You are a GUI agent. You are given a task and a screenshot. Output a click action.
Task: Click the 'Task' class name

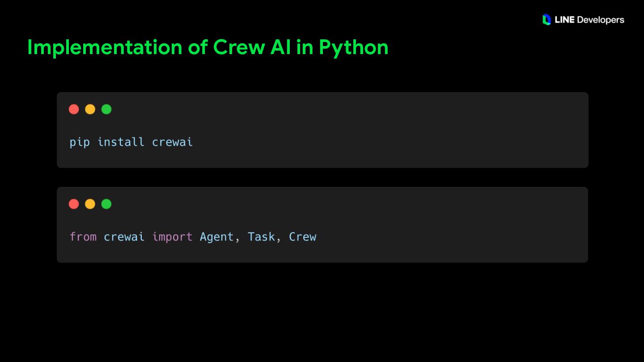(x=261, y=237)
